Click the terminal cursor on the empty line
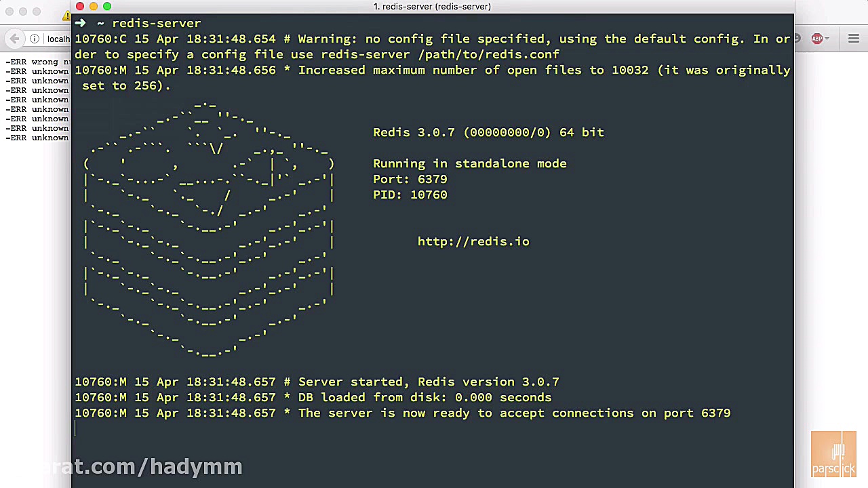 coord(76,428)
